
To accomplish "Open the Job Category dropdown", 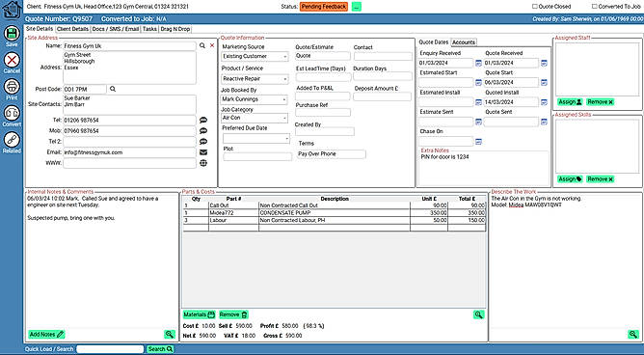I will [x=255, y=118].
